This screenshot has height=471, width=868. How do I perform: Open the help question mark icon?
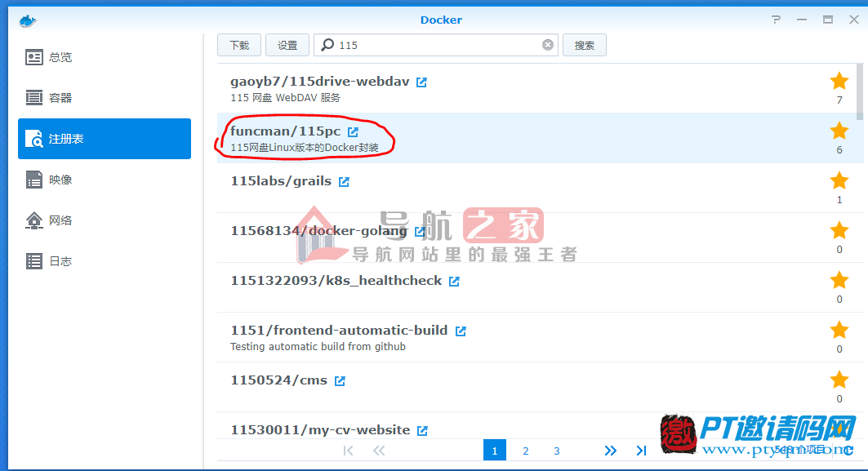point(776,20)
